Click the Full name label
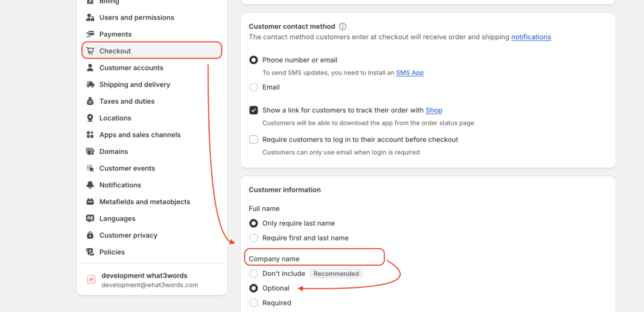 coord(264,208)
